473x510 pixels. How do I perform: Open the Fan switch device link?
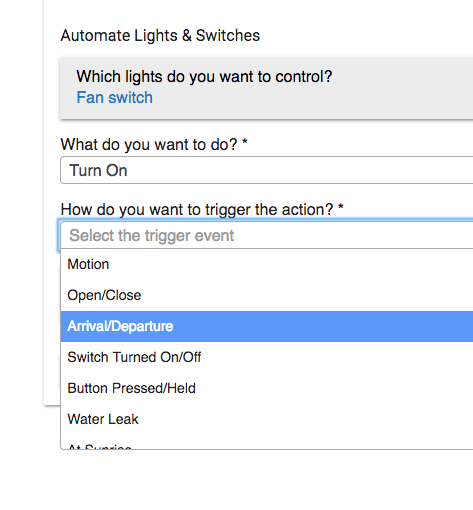[114, 98]
